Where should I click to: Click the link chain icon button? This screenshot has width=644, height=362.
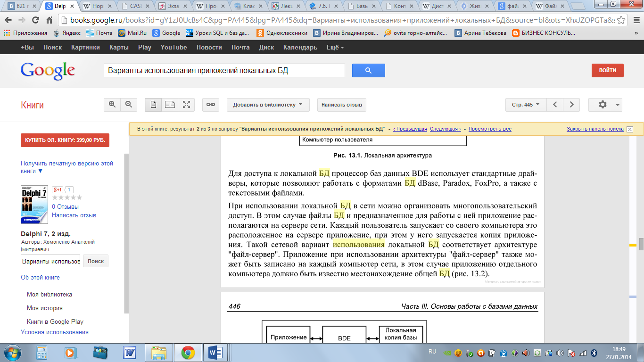pyautogui.click(x=211, y=105)
